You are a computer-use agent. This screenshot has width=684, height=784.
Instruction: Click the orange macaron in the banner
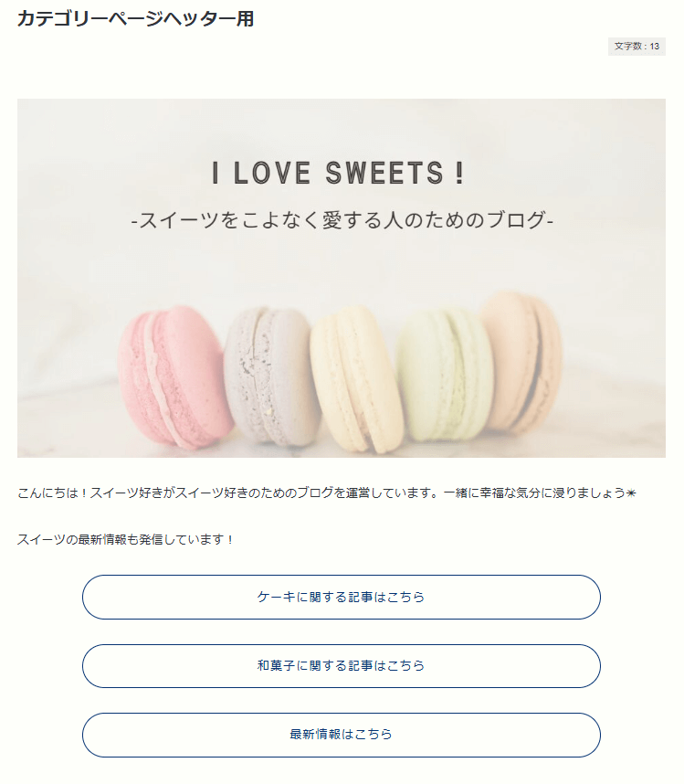click(522, 361)
